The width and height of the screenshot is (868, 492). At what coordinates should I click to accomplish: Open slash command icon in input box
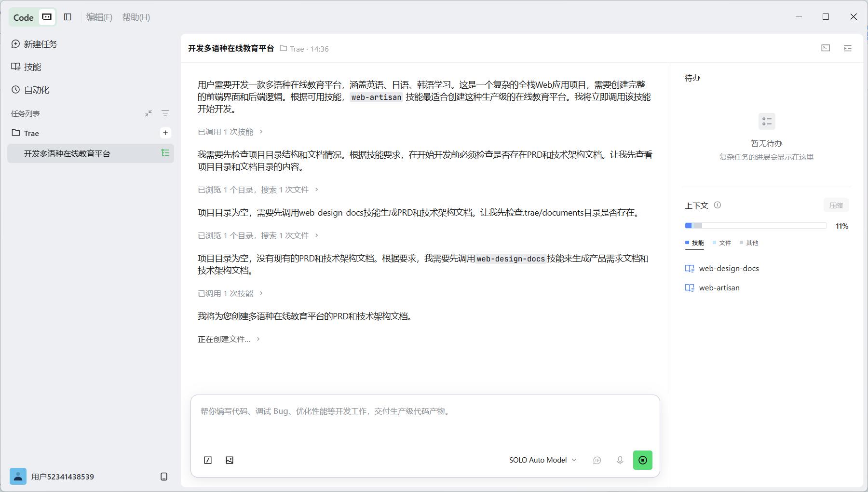click(x=208, y=460)
